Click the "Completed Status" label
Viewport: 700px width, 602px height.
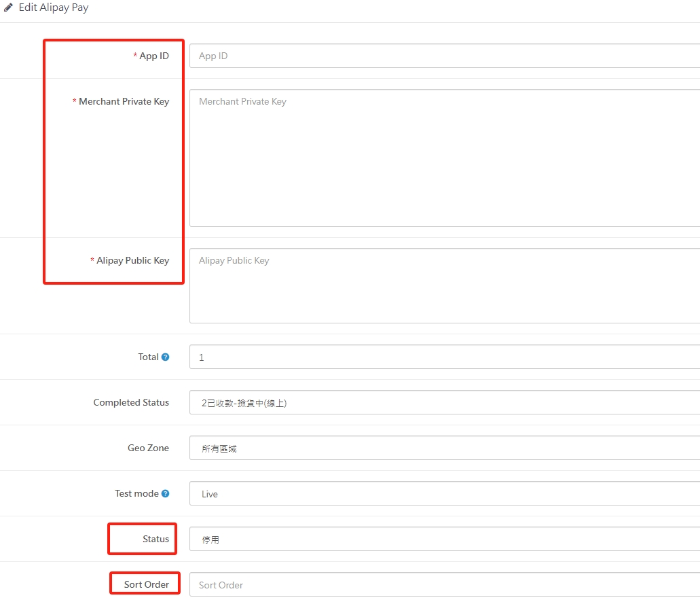tap(131, 403)
